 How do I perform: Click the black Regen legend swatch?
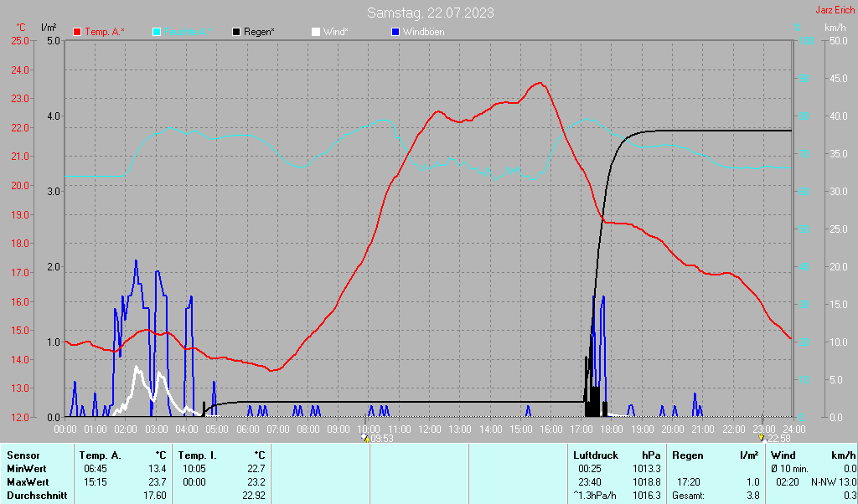coord(235,32)
